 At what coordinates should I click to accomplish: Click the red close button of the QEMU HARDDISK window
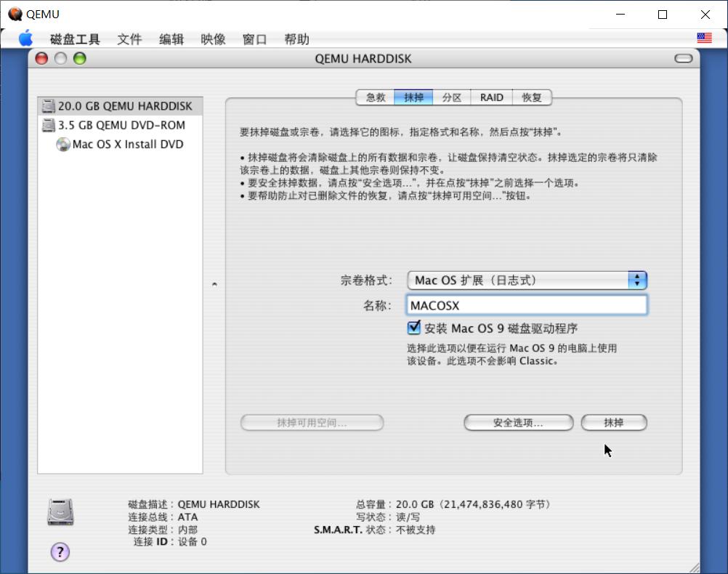42,59
